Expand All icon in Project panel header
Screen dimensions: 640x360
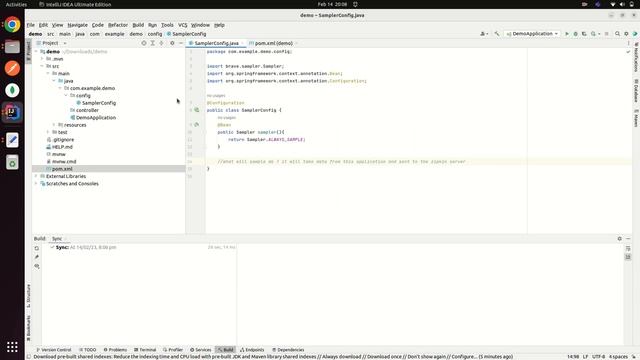pos(153,43)
